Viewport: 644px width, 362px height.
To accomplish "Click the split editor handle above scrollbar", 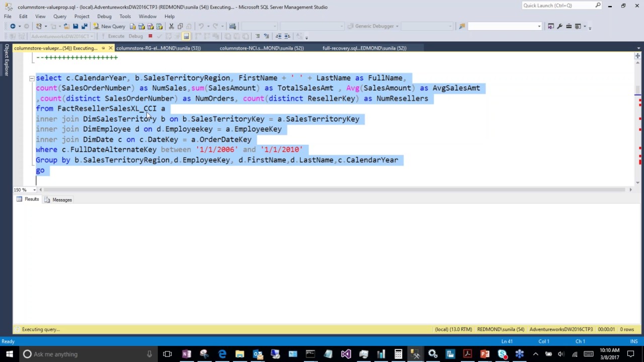I will pyautogui.click(x=638, y=56).
